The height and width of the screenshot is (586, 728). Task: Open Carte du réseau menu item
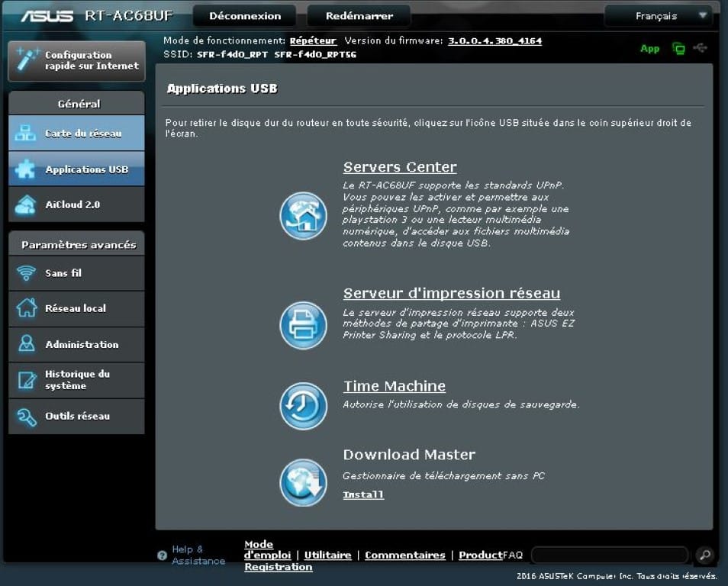click(76, 134)
